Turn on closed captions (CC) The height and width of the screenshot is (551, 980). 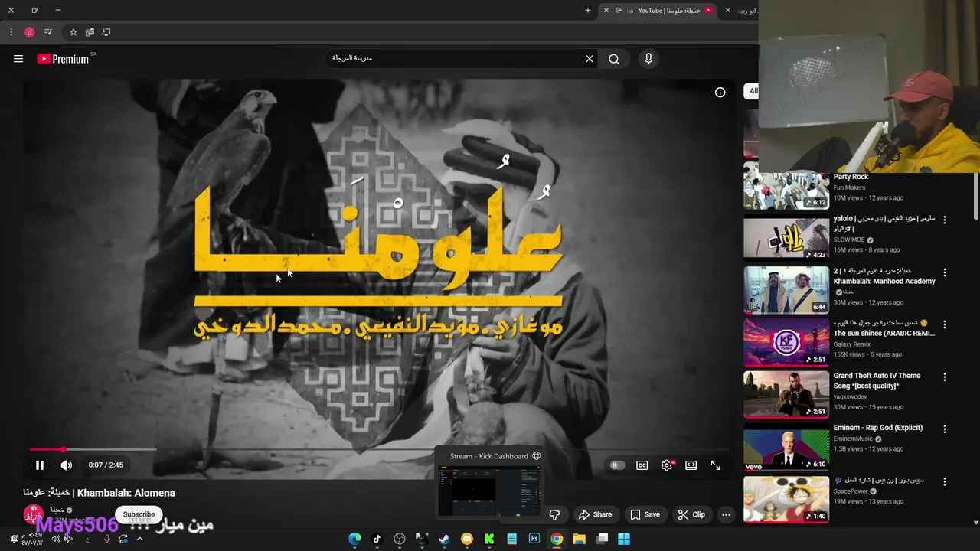[642, 465]
